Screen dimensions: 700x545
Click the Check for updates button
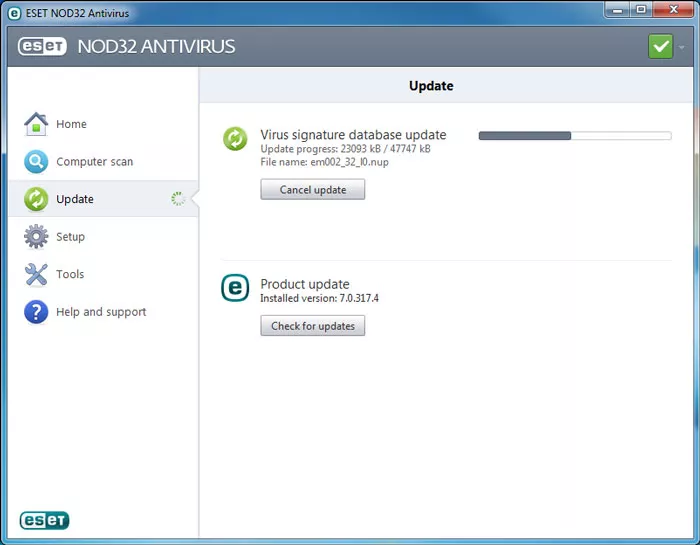coord(312,325)
